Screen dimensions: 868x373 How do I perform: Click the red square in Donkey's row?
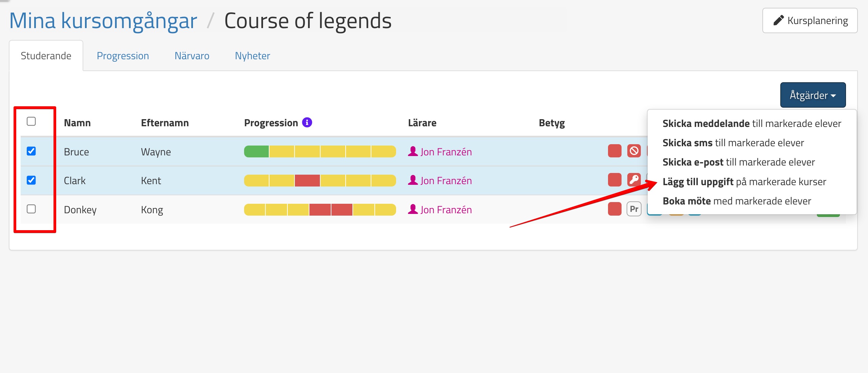tap(614, 209)
